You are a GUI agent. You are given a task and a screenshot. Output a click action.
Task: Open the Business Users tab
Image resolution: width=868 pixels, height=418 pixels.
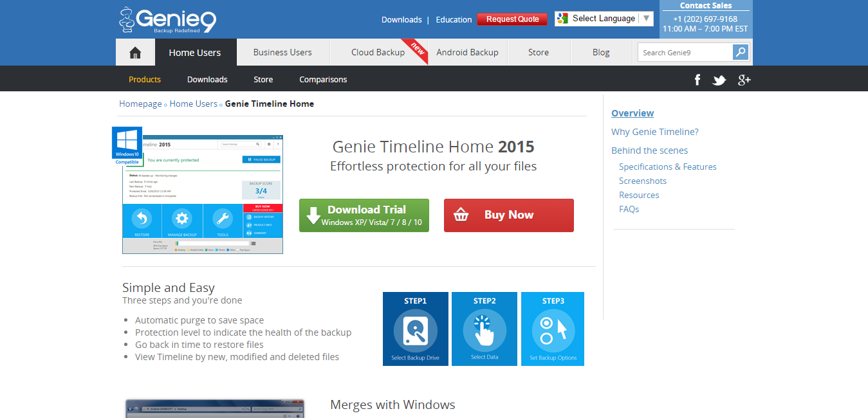tap(282, 53)
